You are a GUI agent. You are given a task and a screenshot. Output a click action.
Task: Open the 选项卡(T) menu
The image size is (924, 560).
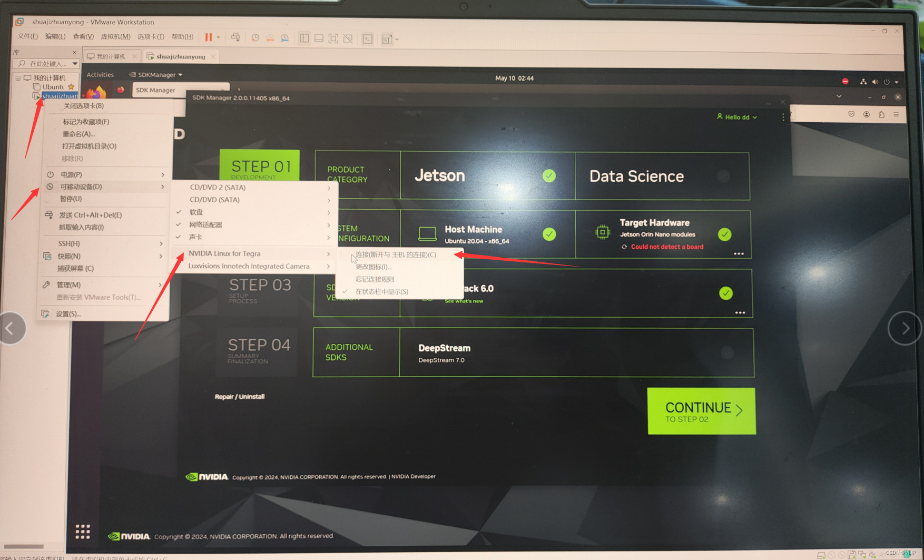click(151, 36)
